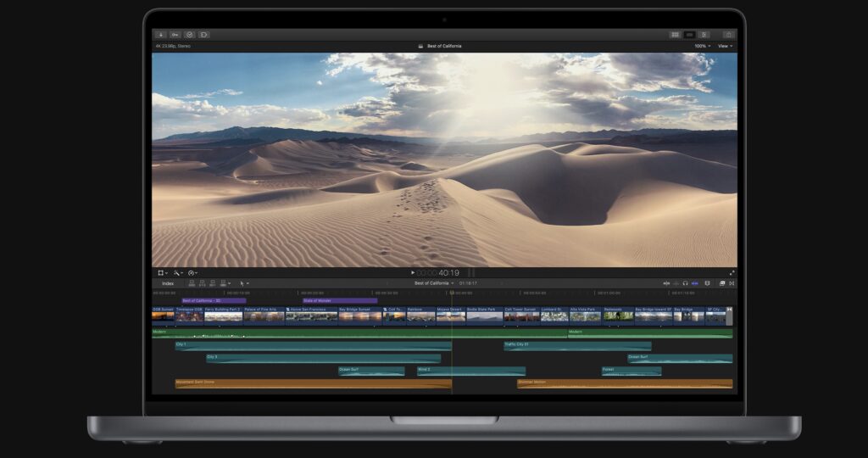Toggle the Inspector panel button
This screenshot has height=458, width=868.
[704, 35]
